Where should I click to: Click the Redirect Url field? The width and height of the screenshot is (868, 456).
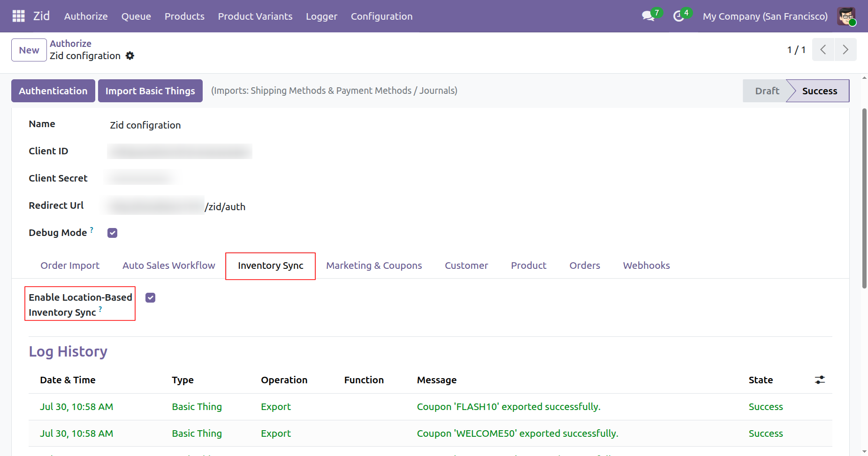coord(176,206)
